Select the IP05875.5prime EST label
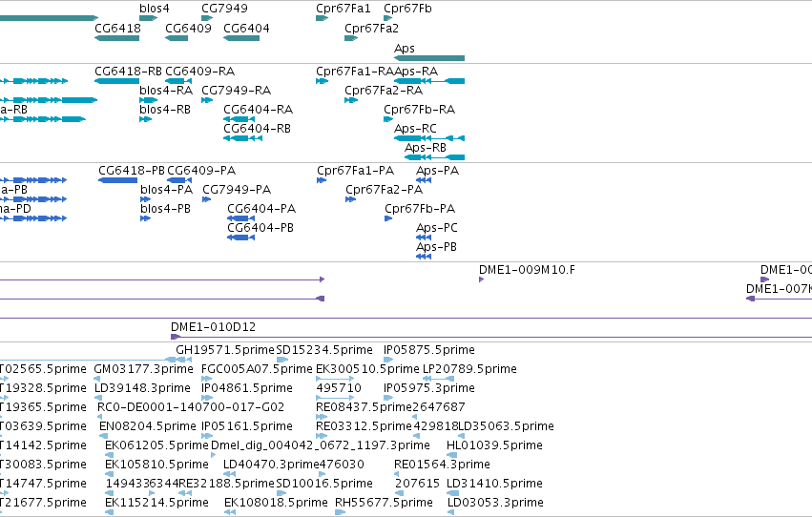This screenshot has height=517, width=812. click(x=429, y=350)
